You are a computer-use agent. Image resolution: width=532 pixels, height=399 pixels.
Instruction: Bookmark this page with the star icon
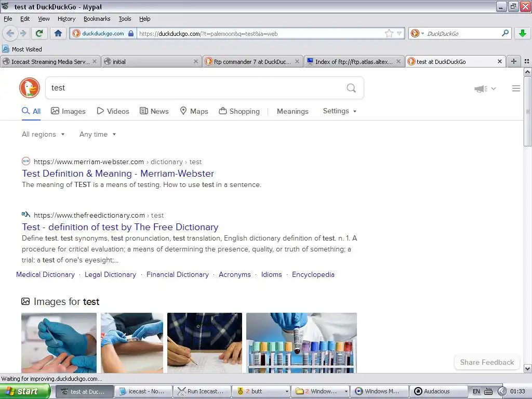[389, 33]
